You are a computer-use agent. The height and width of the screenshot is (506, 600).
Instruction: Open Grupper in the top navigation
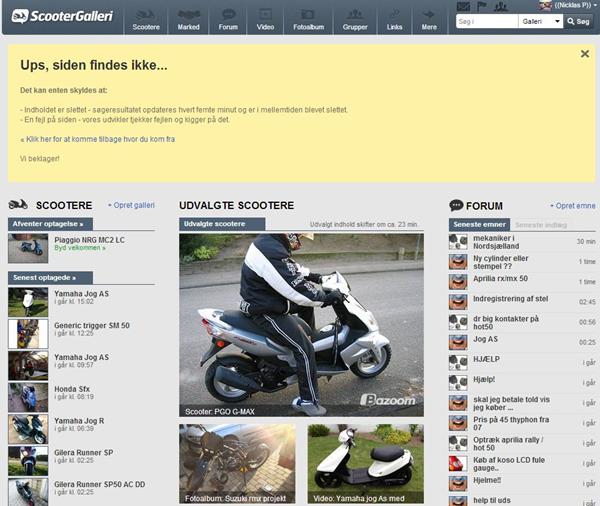click(x=355, y=20)
